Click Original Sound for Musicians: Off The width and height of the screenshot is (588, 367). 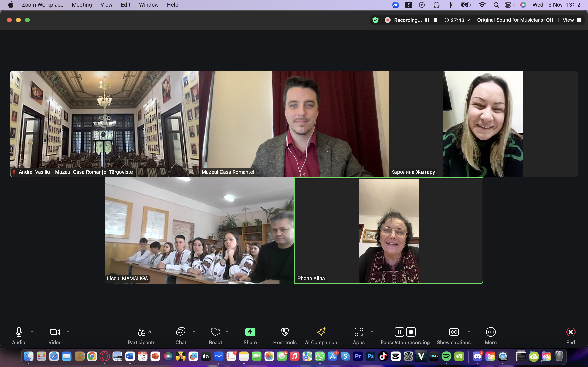pos(515,20)
